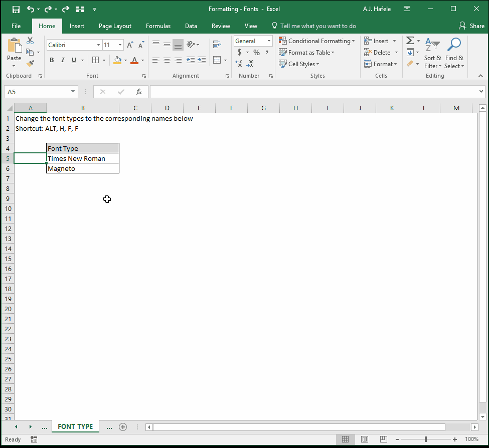This screenshot has height=448, width=489.
Task: Open the font size dropdown
Action: (120, 45)
